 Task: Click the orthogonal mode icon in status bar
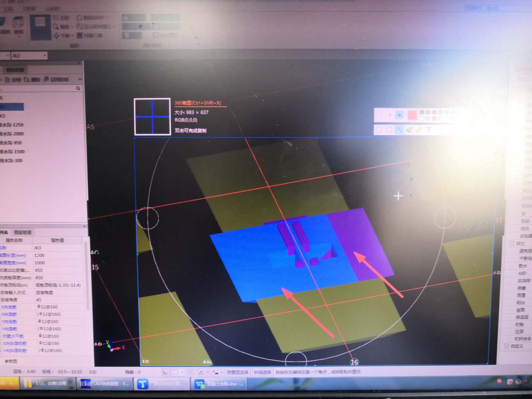tap(165, 372)
